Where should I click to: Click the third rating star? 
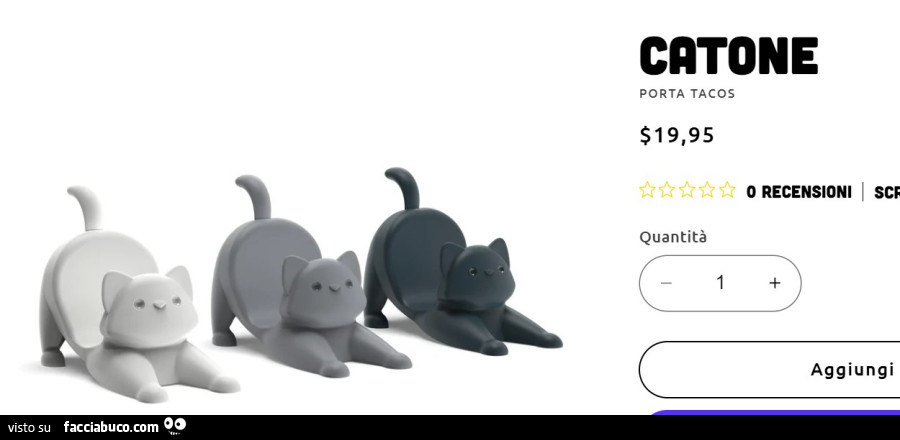pyautogui.click(x=687, y=190)
